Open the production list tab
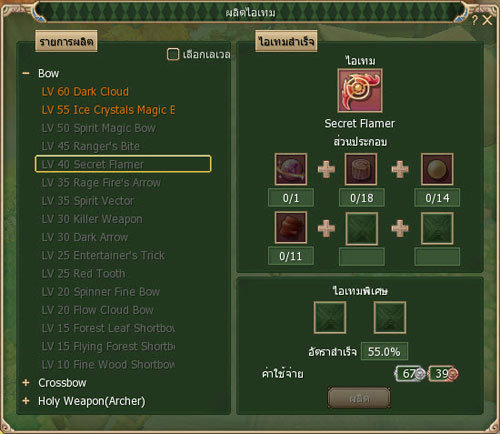The width and height of the screenshot is (500, 434). [66, 41]
